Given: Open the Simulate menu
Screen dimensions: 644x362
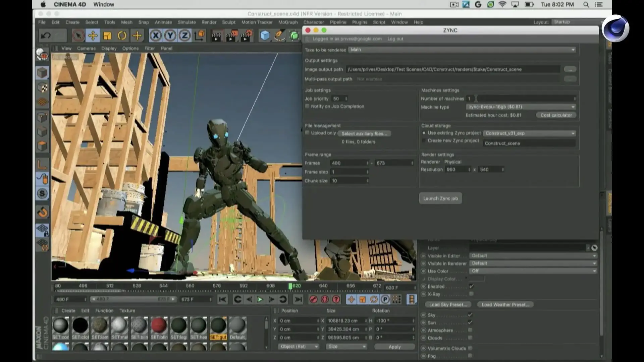Looking at the screenshot, I should coord(186,22).
